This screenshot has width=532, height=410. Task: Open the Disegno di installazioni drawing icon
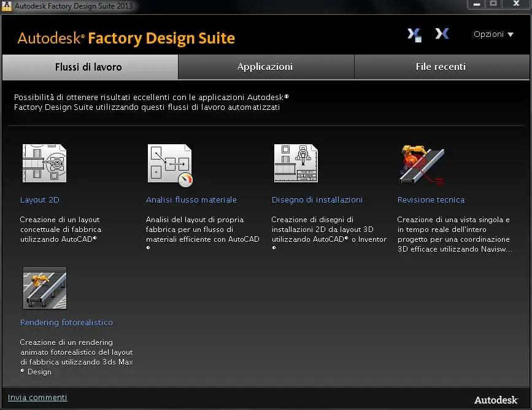296,163
